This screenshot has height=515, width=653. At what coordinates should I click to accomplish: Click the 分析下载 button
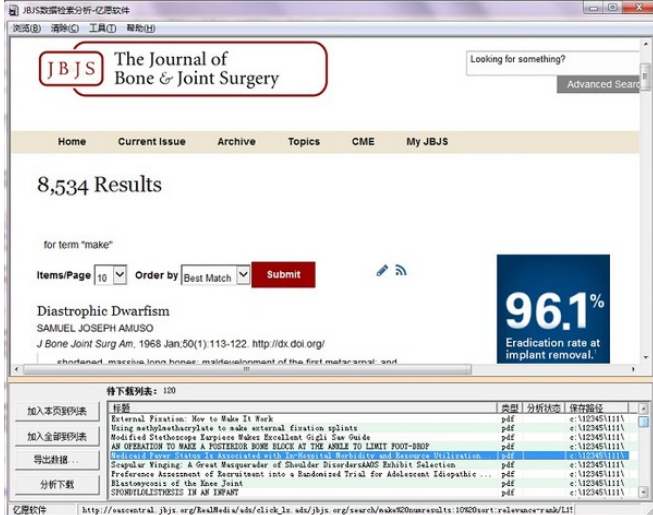point(57,485)
